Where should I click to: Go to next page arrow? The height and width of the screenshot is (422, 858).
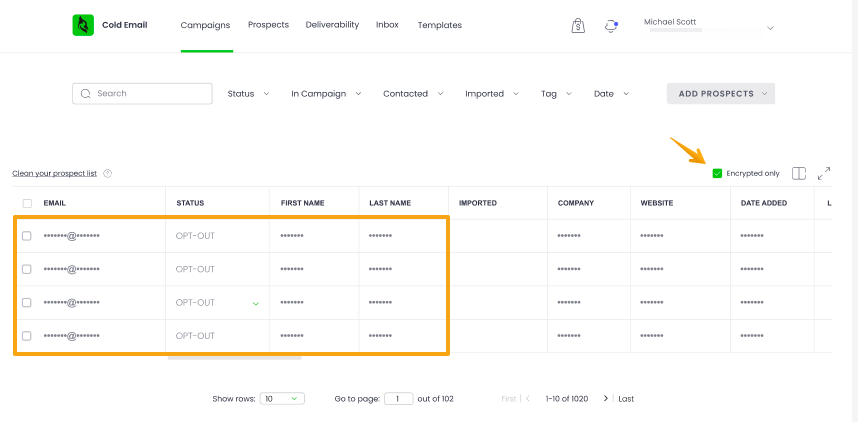(605, 398)
